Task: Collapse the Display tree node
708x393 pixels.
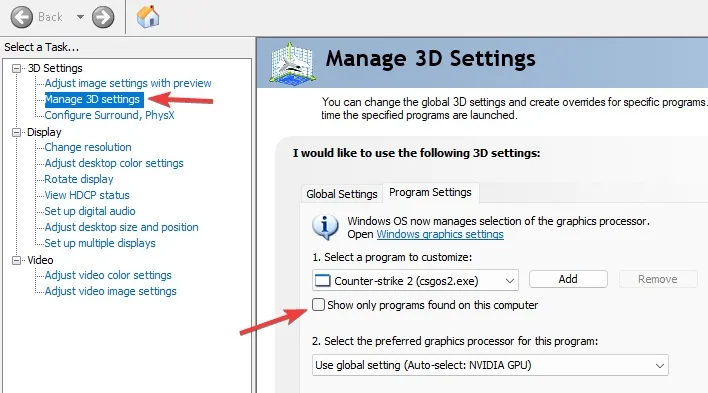Action: (x=17, y=132)
